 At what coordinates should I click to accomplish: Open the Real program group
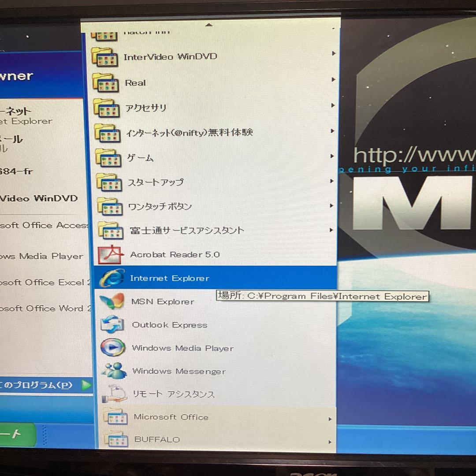[x=135, y=83]
